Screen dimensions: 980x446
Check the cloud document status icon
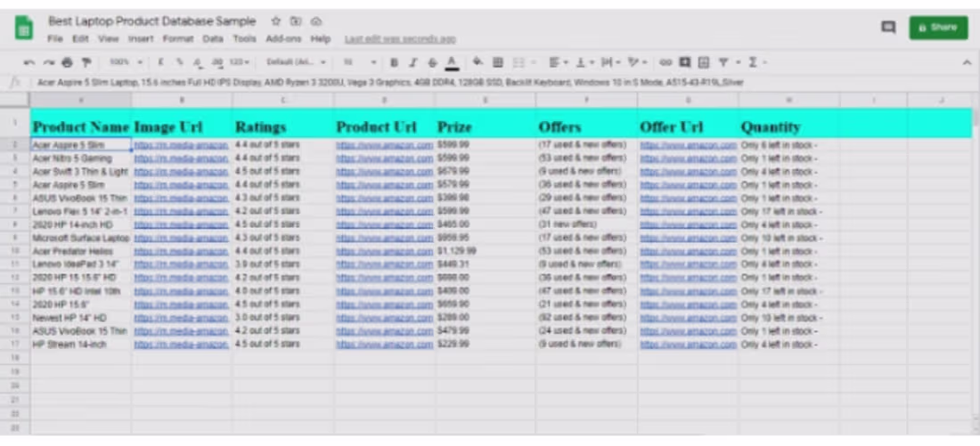(x=316, y=21)
